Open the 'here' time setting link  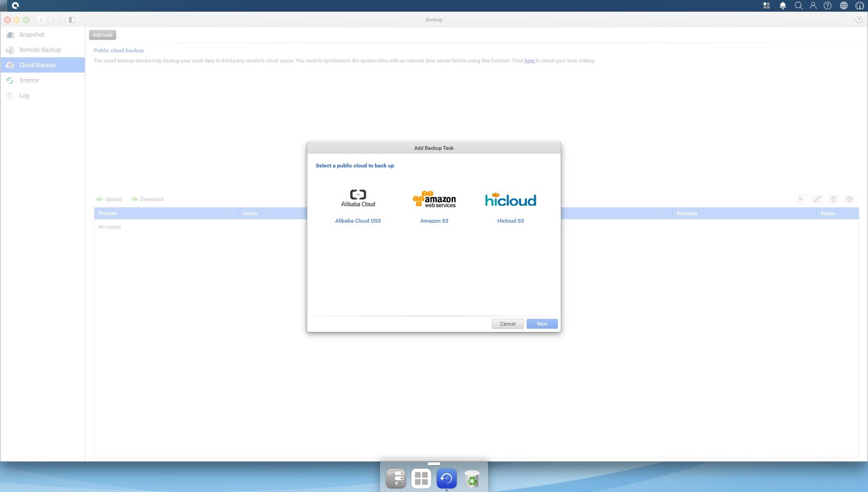(530, 61)
